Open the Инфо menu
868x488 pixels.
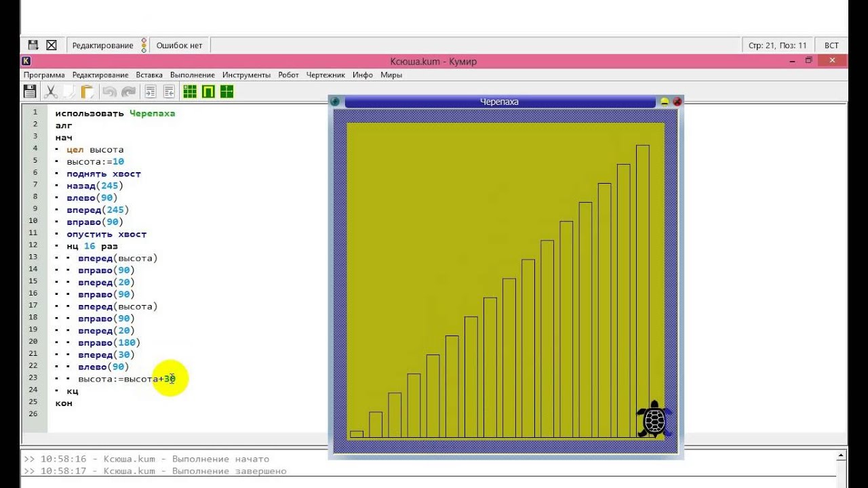click(x=363, y=75)
